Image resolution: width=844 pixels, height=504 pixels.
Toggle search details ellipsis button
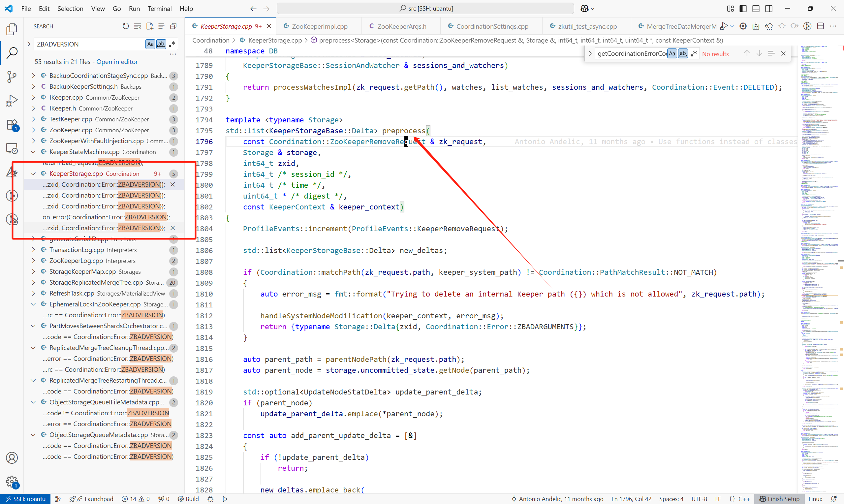173,54
